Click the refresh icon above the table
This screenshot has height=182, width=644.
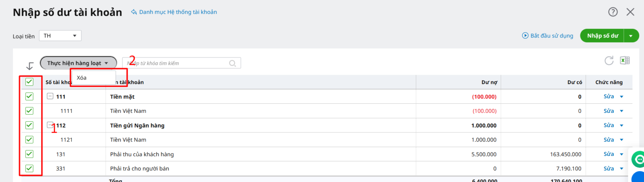pyautogui.click(x=609, y=61)
